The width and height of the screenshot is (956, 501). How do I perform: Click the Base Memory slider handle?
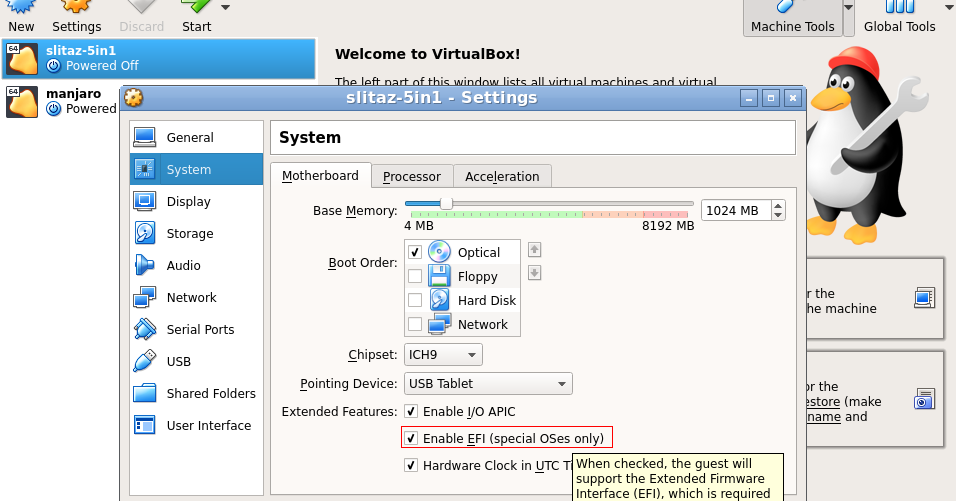446,204
